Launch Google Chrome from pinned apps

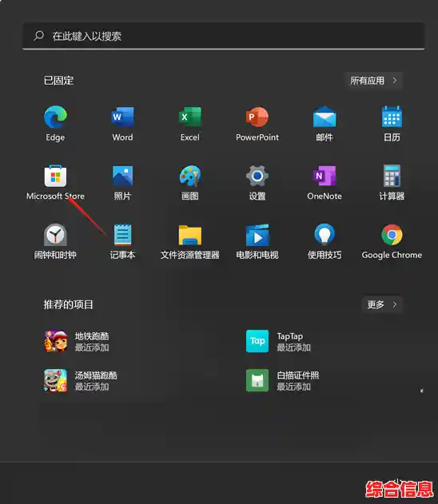392,241
